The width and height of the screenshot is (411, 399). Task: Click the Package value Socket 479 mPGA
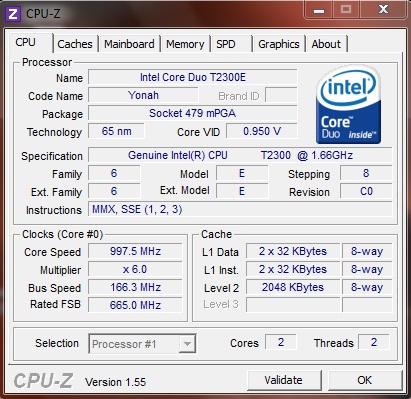point(193,113)
